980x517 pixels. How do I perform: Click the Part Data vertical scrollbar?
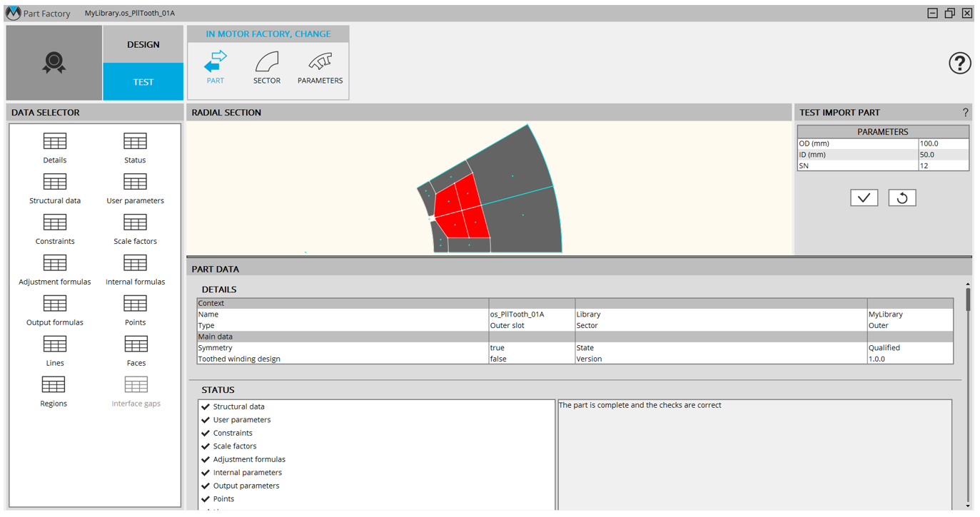968,300
